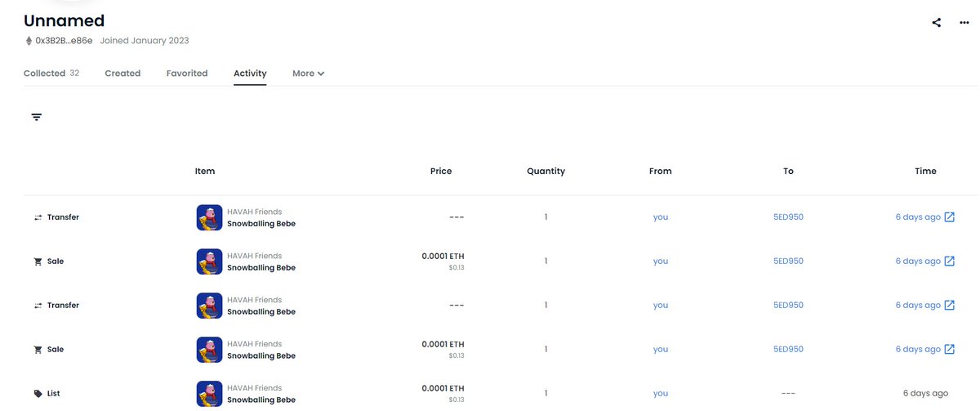Open recipient 5ED950 in first Sale row

pos(788,261)
